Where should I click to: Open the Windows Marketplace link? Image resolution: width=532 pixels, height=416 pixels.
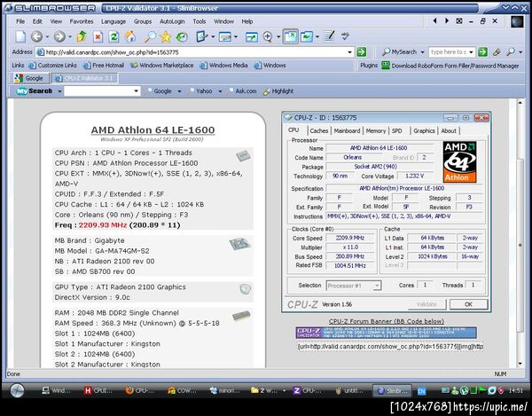coord(162,65)
